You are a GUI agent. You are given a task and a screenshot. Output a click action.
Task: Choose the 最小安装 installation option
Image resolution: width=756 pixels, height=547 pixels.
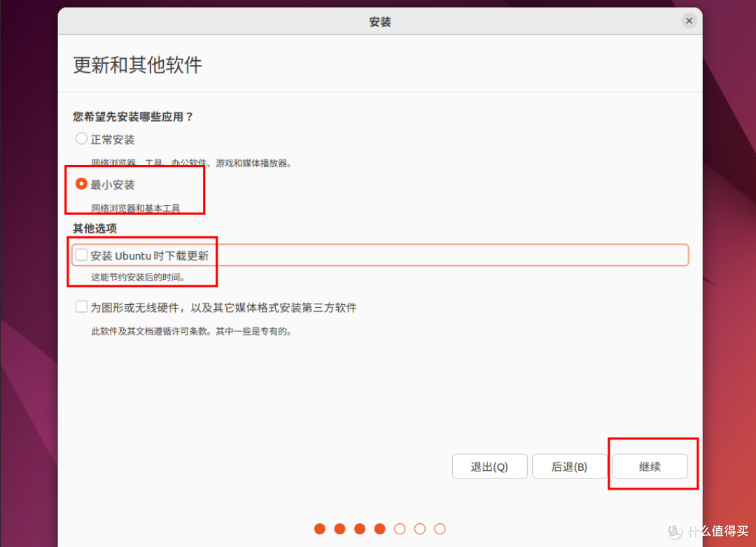pos(81,185)
